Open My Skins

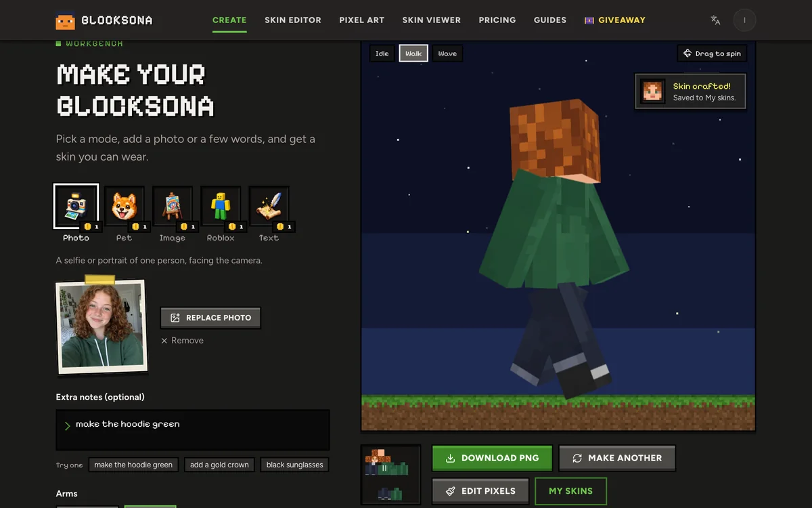click(x=570, y=491)
